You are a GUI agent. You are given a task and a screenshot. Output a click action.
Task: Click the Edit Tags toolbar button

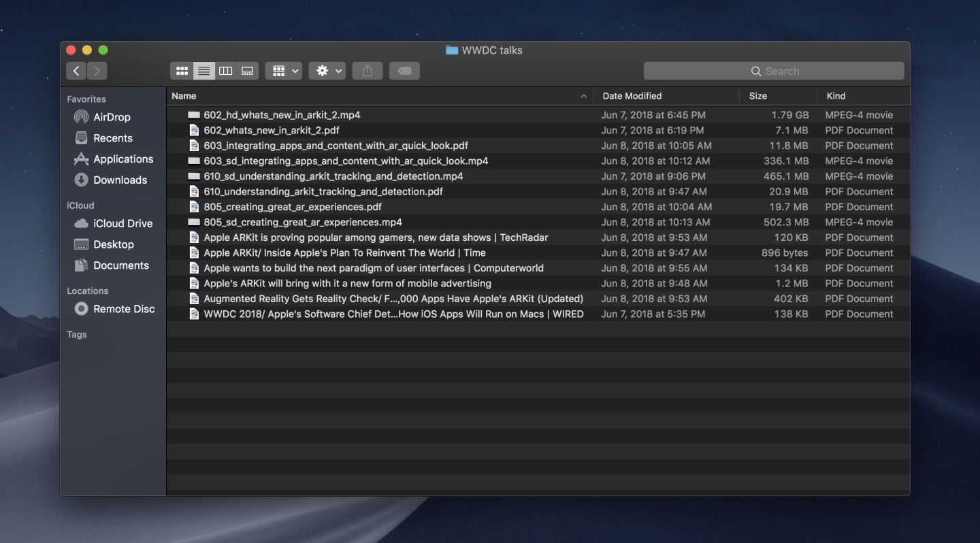(x=404, y=71)
